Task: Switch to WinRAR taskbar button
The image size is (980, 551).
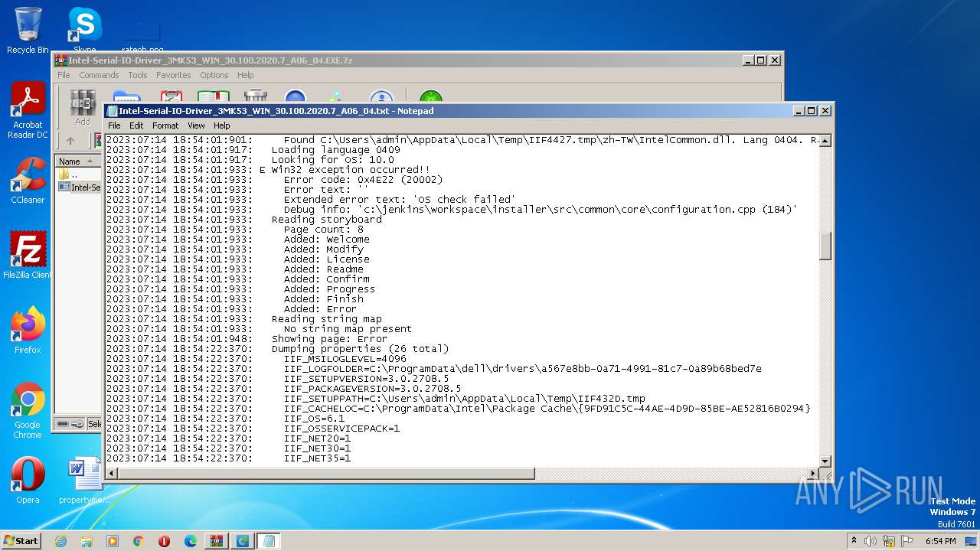Action: coord(217,541)
